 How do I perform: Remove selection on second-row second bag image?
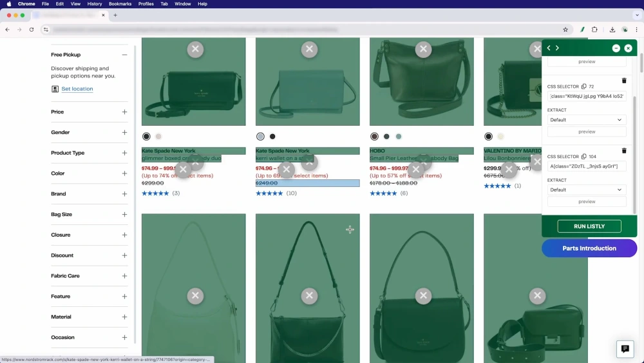point(309,295)
